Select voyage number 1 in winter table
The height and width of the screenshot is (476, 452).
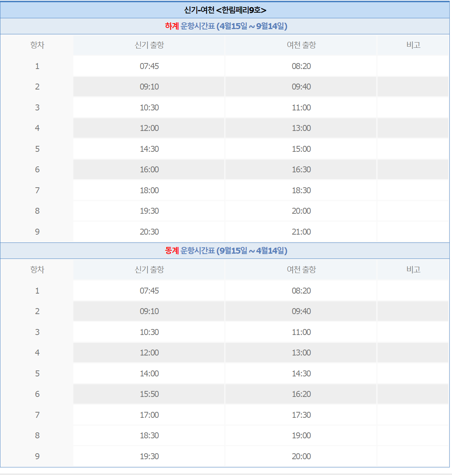tap(37, 291)
